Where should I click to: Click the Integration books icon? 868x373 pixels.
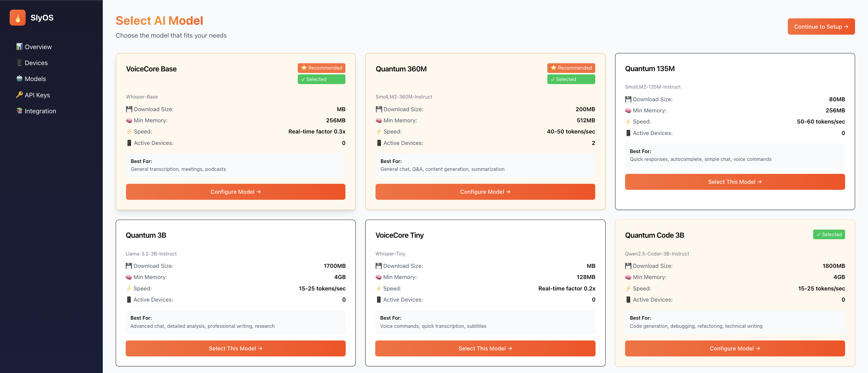[x=20, y=111]
